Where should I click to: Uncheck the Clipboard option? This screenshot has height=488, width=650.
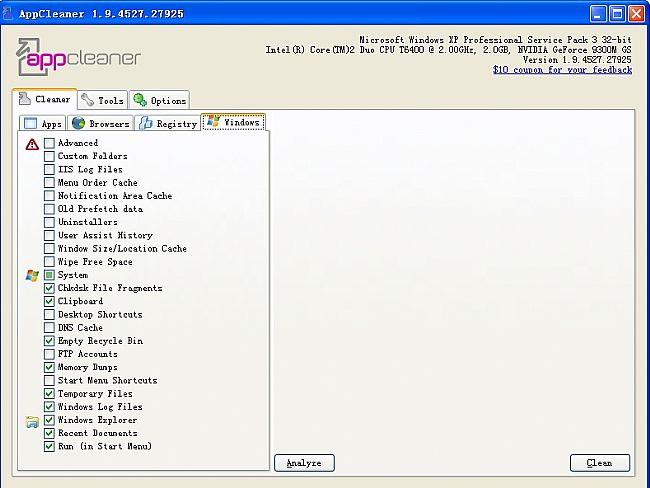pos(49,301)
